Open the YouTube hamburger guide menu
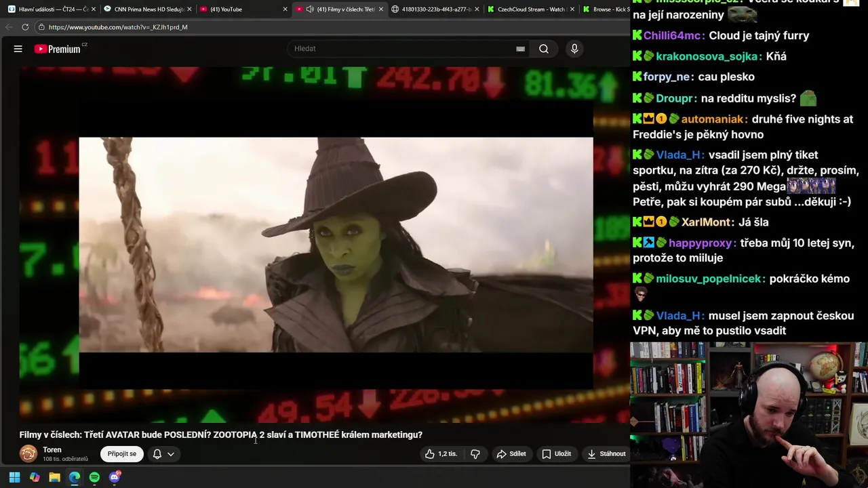The height and width of the screenshot is (488, 868). click(18, 49)
